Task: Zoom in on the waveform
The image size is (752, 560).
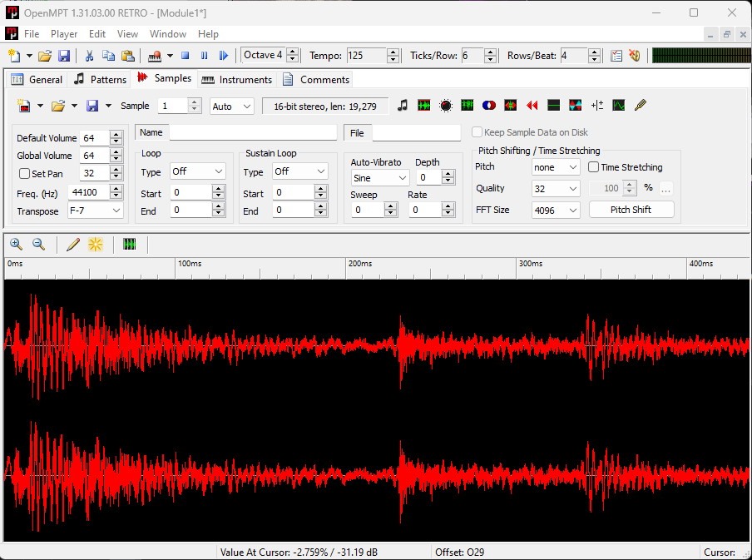Action: click(16, 245)
